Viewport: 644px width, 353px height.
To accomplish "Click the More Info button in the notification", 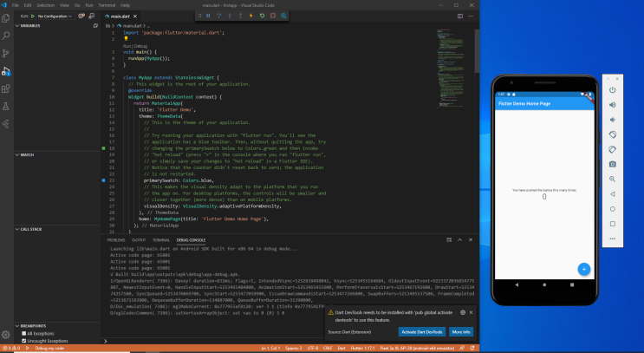I will [x=461, y=332].
